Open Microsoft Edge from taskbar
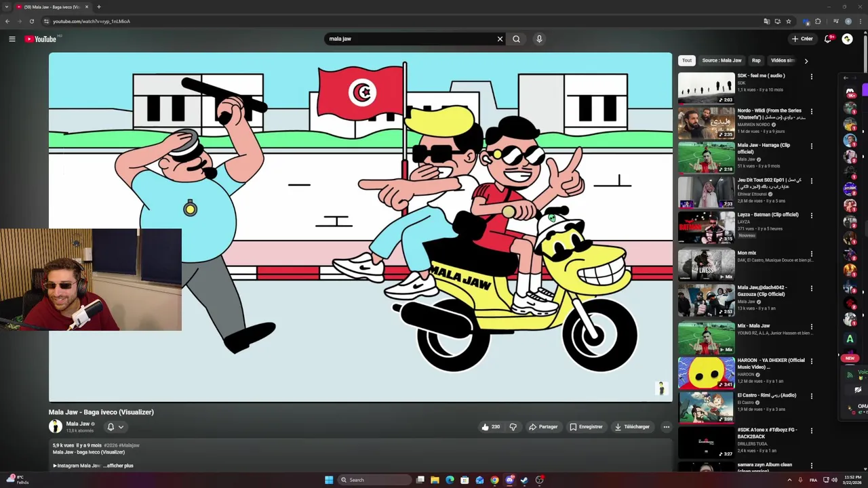Screen dimensions: 868x488 coord(450,480)
